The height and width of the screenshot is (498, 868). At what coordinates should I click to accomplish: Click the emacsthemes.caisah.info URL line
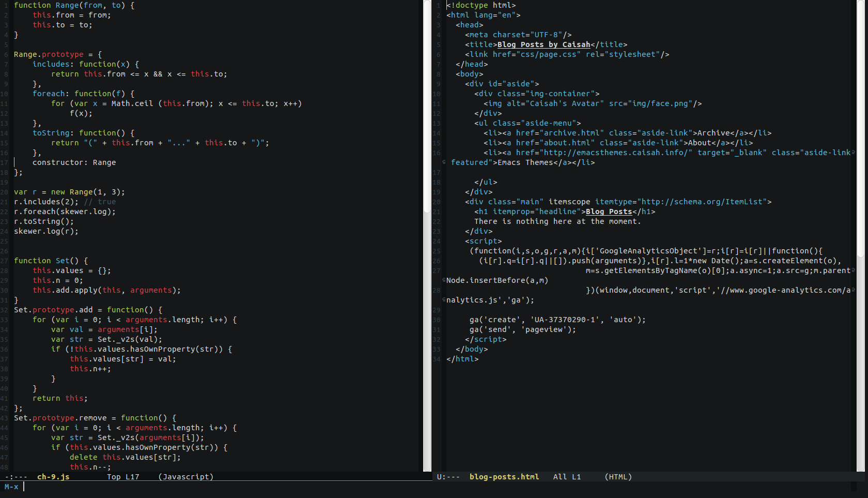point(667,153)
